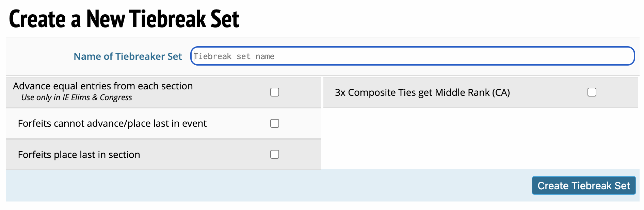Click the word Congress in the italic note
The height and width of the screenshot is (210, 644).
116,98
